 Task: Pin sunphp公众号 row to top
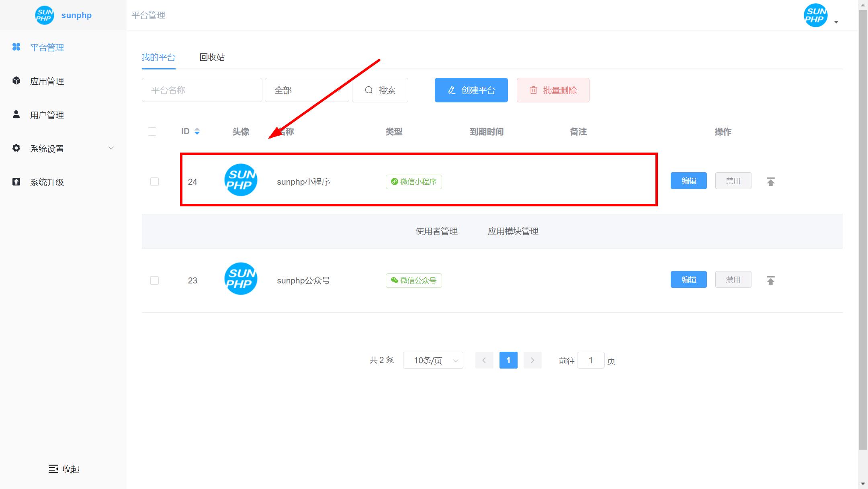click(770, 280)
